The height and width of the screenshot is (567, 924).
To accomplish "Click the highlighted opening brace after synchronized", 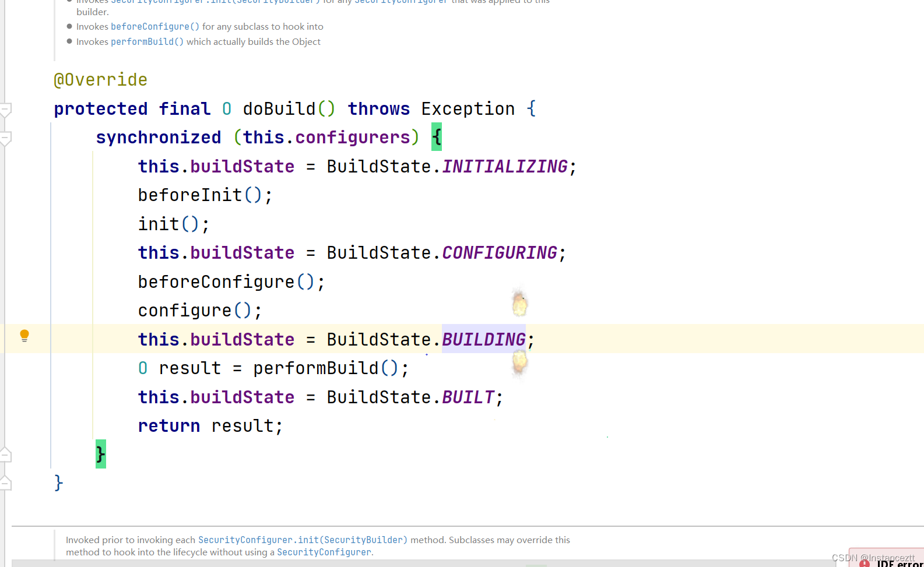I will (437, 138).
